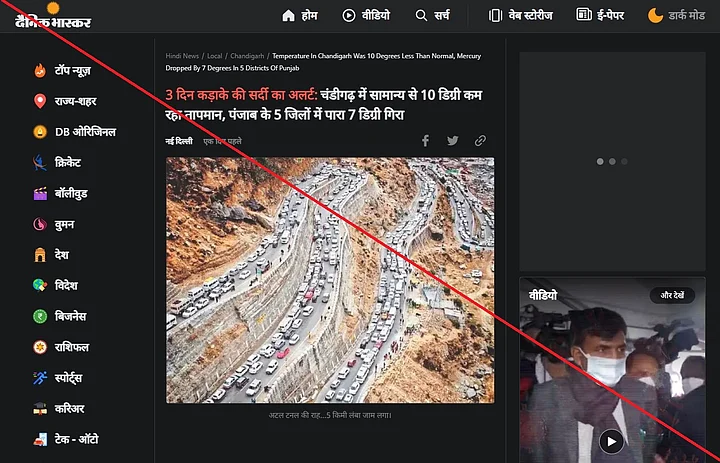Image resolution: width=720 pixels, height=463 pixels.
Task: Click the Twitter share icon
Action: point(453,141)
